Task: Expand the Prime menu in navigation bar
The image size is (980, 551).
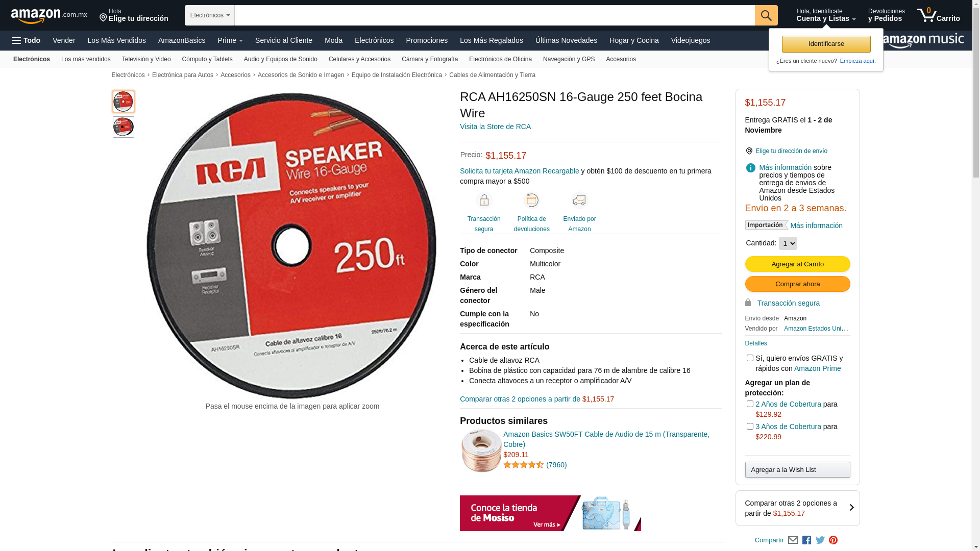Action: click(x=230, y=40)
